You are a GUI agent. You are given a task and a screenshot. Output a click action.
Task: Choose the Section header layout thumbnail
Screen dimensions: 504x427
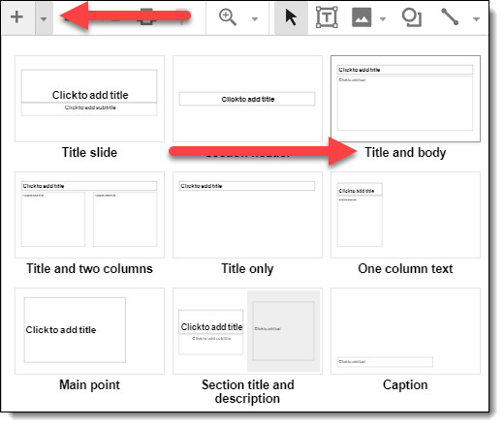pyautogui.click(x=247, y=99)
